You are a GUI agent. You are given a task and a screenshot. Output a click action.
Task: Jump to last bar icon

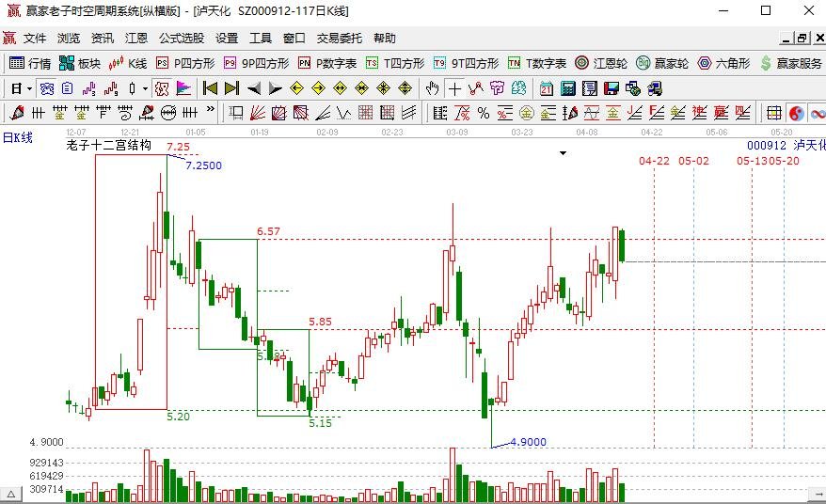(231, 88)
